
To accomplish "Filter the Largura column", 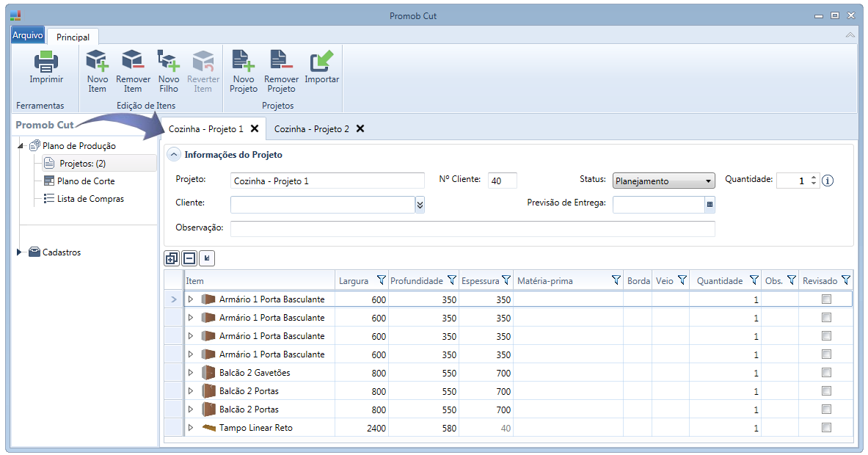I will pos(381,280).
